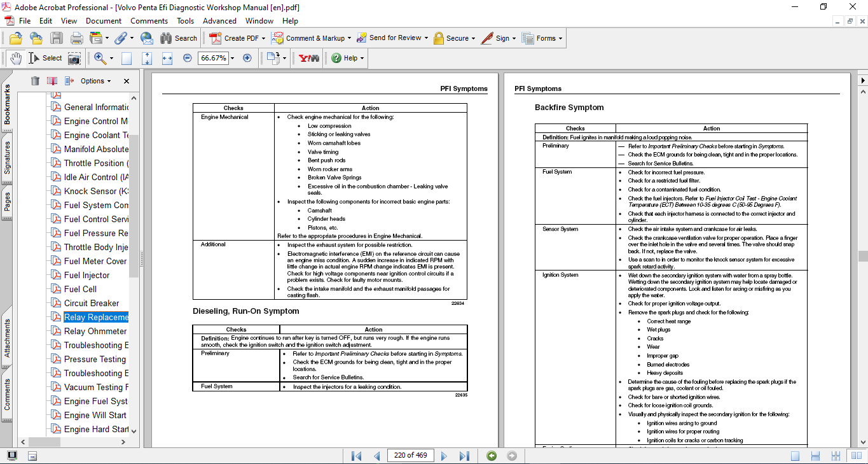The image size is (868, 464).
Task: Jump to previous view with green arrow
Action: pyautogui.click(x=491, y=456)
